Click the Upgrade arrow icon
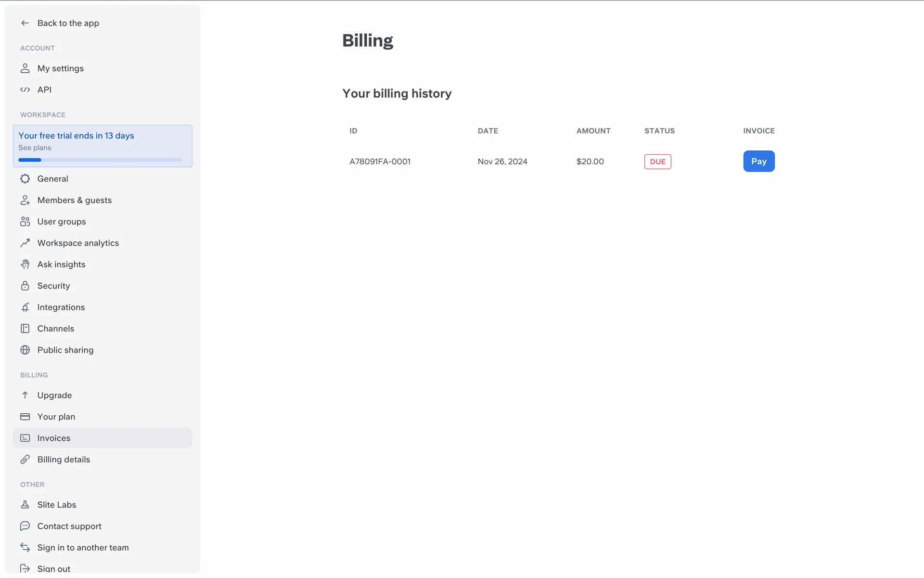This screenshot has height=578, width=924. tap(25, 395)
